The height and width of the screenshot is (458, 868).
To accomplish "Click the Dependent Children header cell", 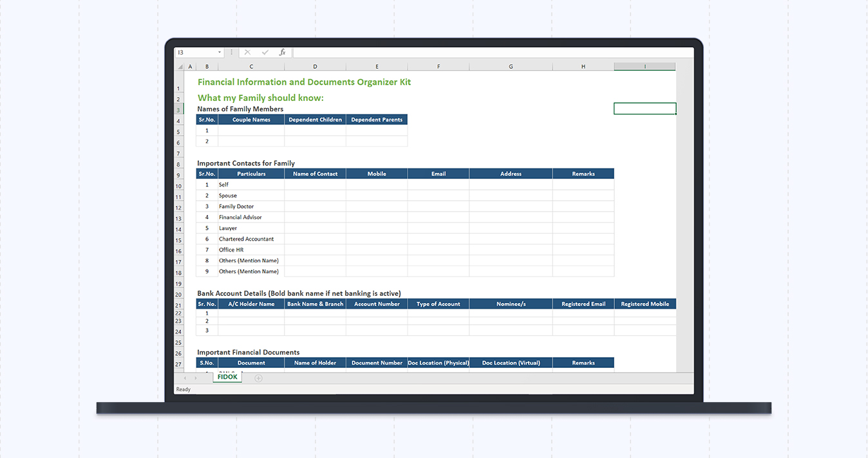I will pyautogui.click(x=315, y=120).
